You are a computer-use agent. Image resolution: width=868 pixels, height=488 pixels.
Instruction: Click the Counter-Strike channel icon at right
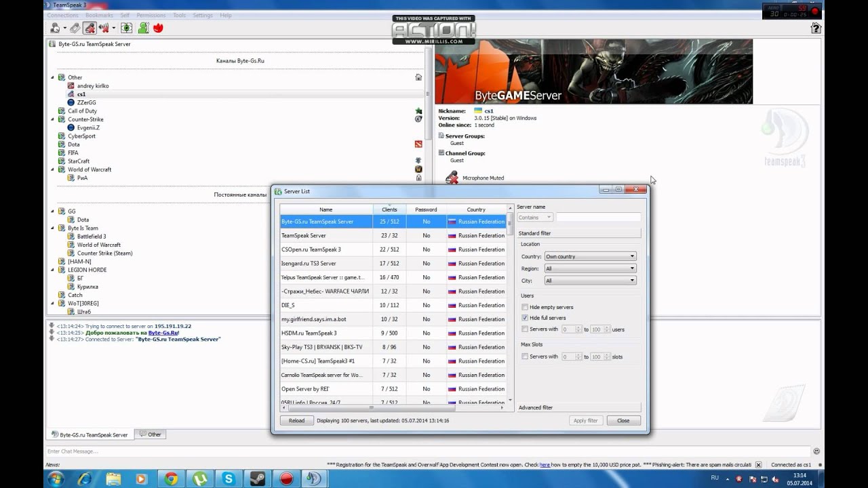[x=418, y=119]
